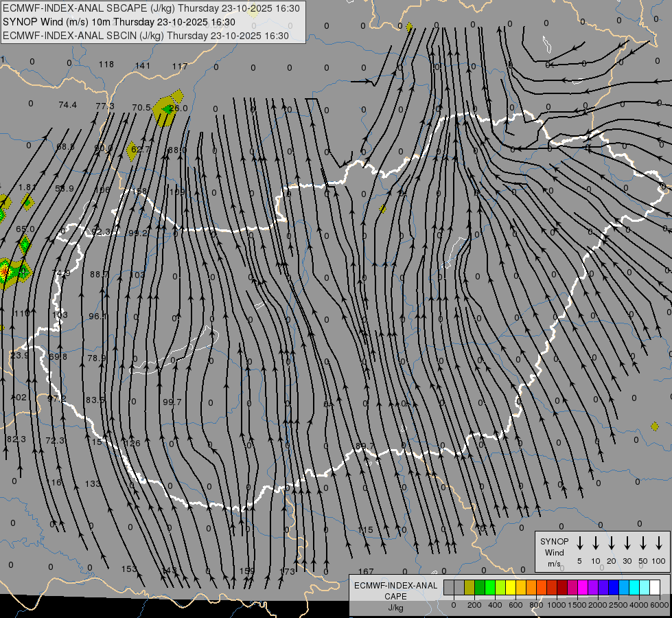Click the map value 88.7

pos(100,275)
